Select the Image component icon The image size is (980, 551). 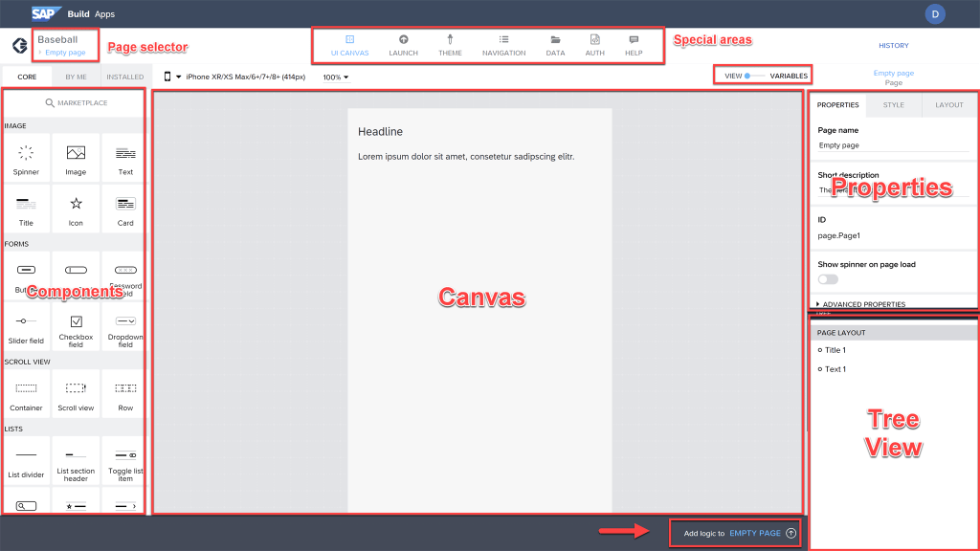click(x=76, y=154)
